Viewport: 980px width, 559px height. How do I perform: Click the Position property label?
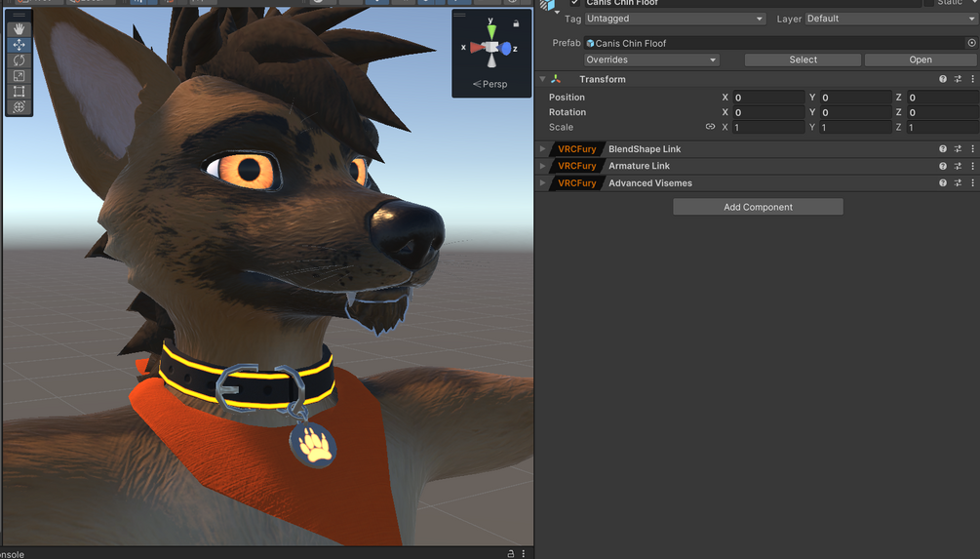click(567, 97)
